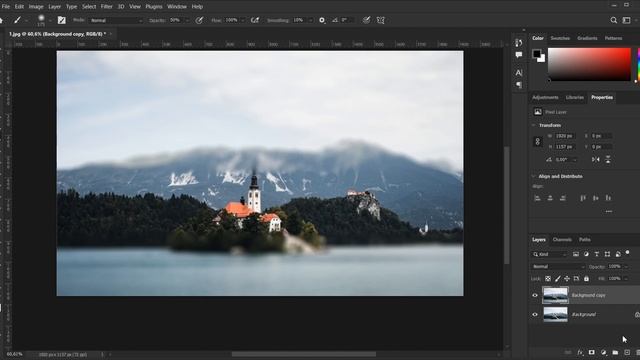
Task: Open brush Mode Normal dropdown
Action: coord(116,20)
